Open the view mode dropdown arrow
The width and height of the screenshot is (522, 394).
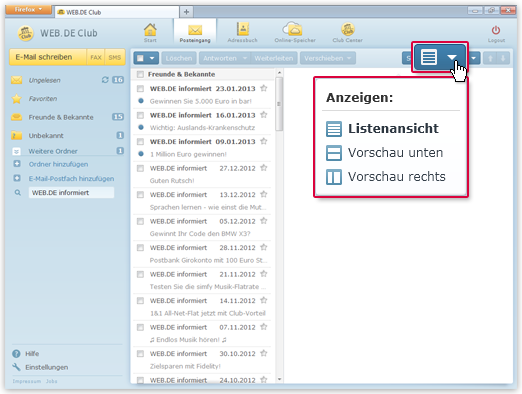pyautogui.click(x=452, y=57)
